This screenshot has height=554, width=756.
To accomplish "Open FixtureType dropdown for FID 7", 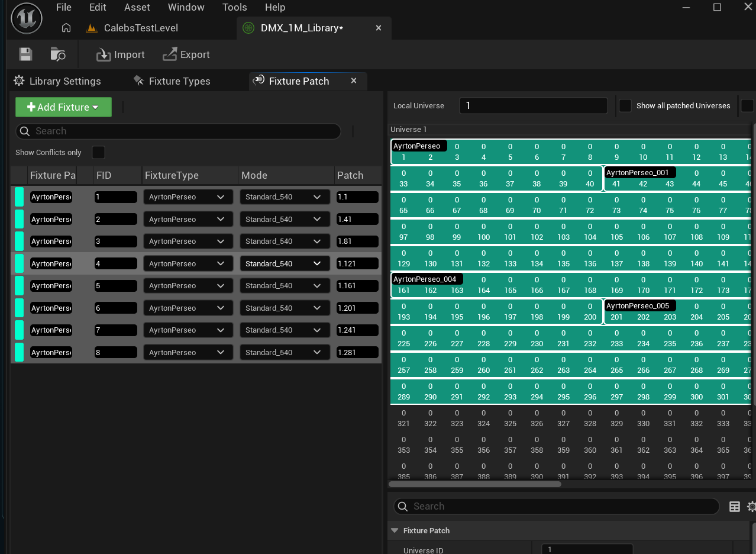I will [x=188, y=330].
